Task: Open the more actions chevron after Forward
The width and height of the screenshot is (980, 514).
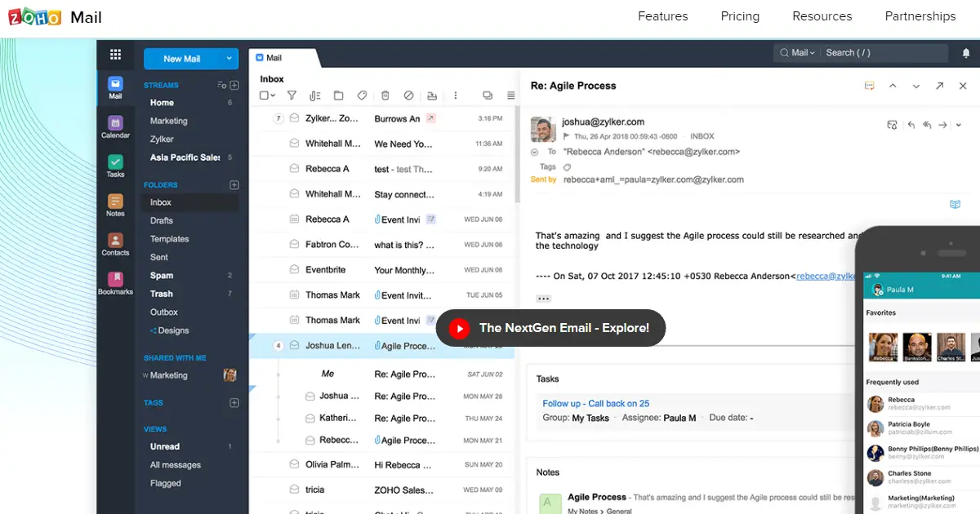Action: pyautogui.click(x=959, y=125)
